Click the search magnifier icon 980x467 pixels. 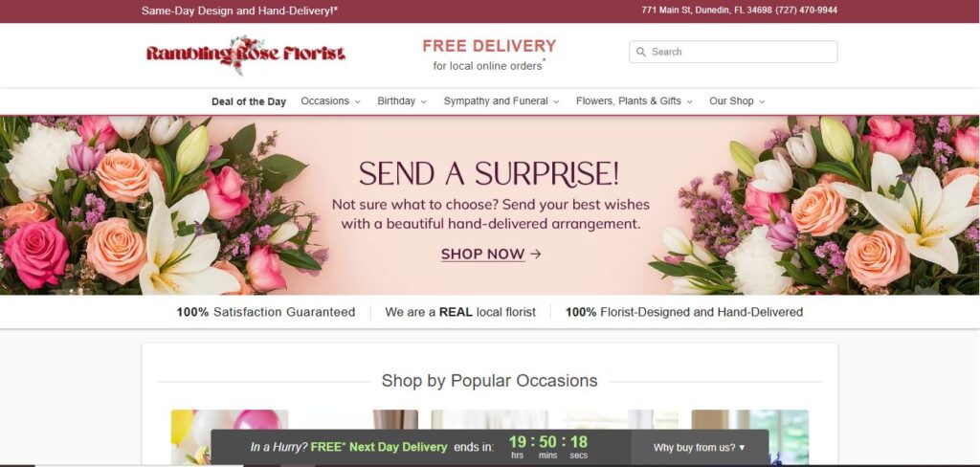pyautogui.click(x=640, y=52)
